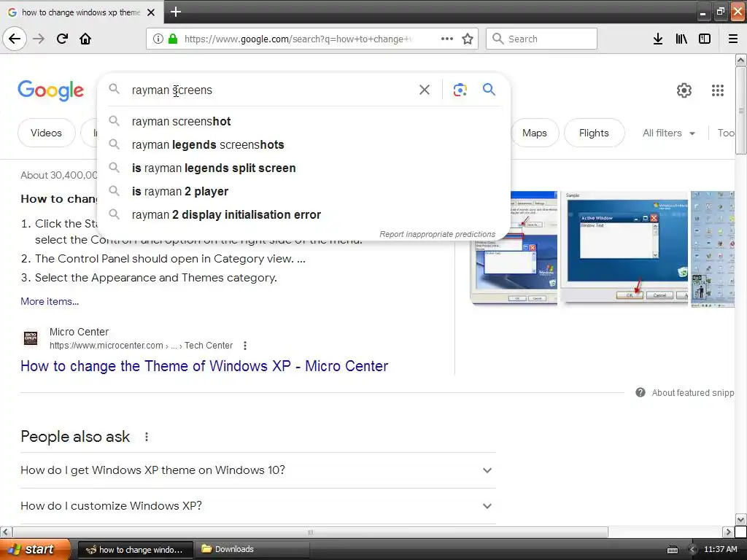The width and height of the screenshot is (747, 560).
Task: Open a new tab with the plus button
Action: (176, 12)
